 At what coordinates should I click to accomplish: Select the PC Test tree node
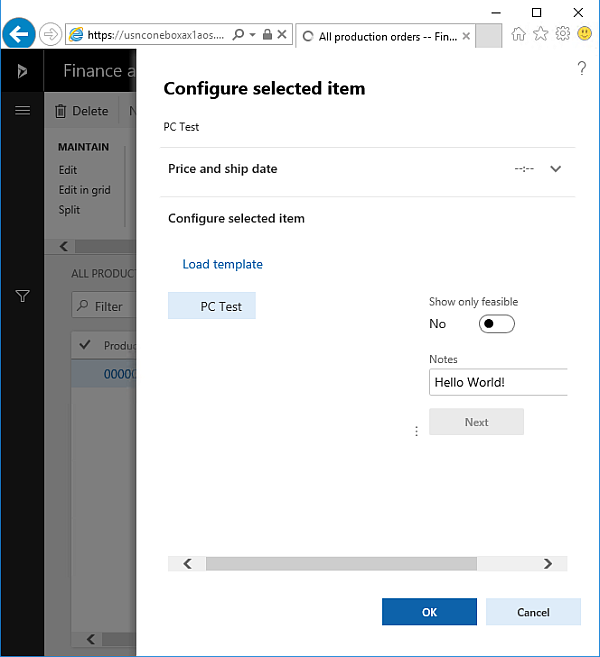click(220, 306)
